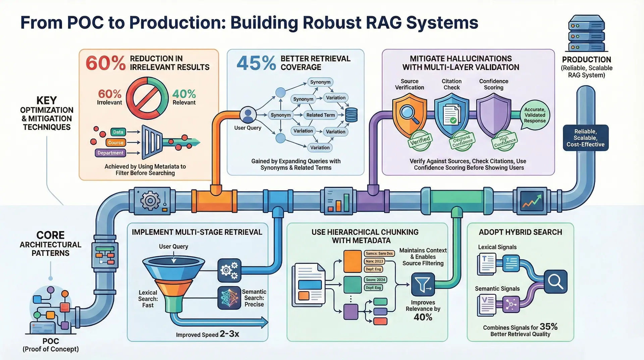Click the large blue 45% figure
Image resolution: width=644 pixels, height=360 pixels.
click(x=256, y=63)
